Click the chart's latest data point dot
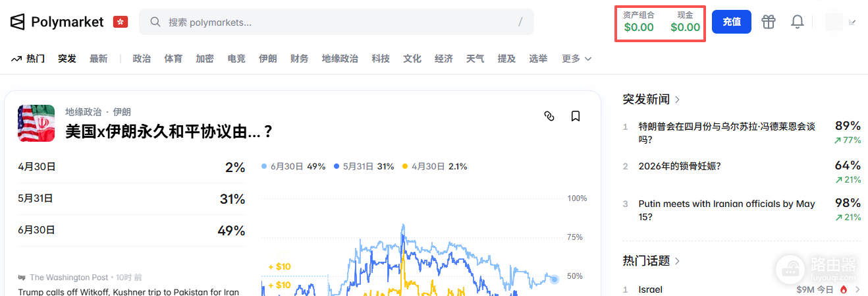Screen dimensions: 868x296 coord(555,280)
